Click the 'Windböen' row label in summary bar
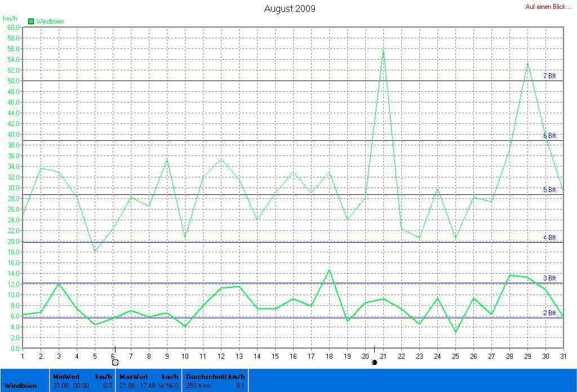This screenshot has height=392, width=577. [x=21, y=386]
